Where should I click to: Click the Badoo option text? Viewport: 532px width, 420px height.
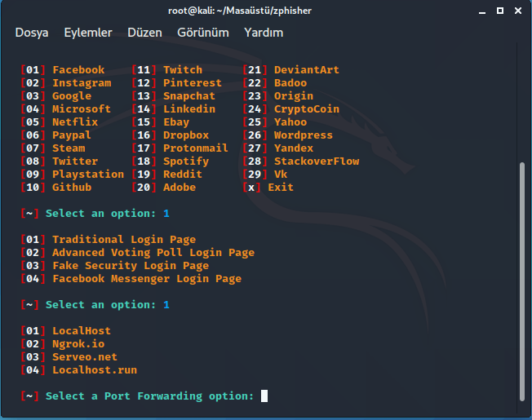click(x=290, y=83)
